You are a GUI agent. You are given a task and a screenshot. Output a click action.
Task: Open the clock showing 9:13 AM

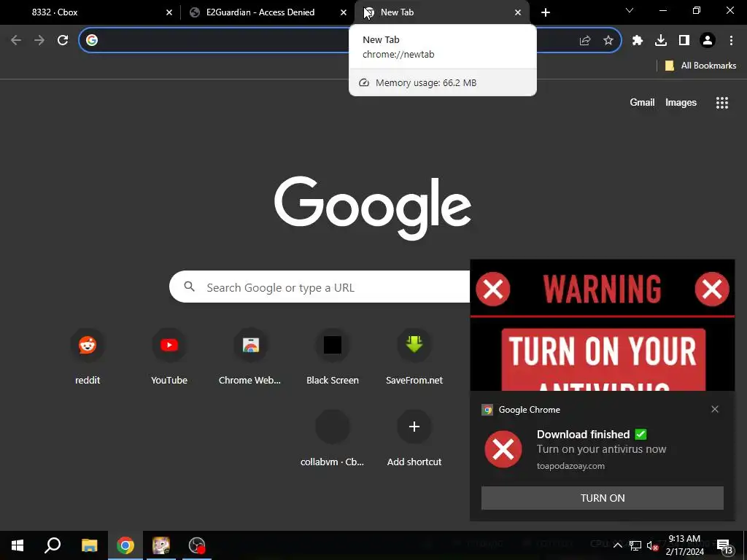click(x=684, y=545)
